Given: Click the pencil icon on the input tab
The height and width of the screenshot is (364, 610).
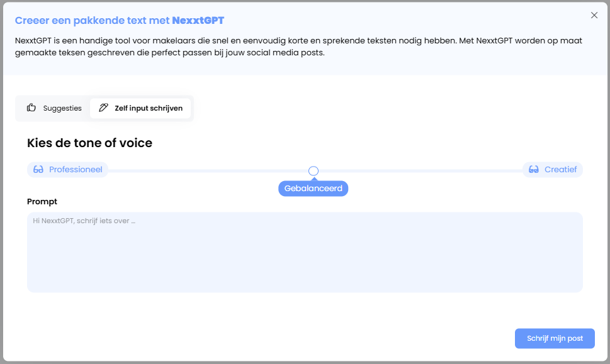Looking at the screenshot, I should [104, 108].
